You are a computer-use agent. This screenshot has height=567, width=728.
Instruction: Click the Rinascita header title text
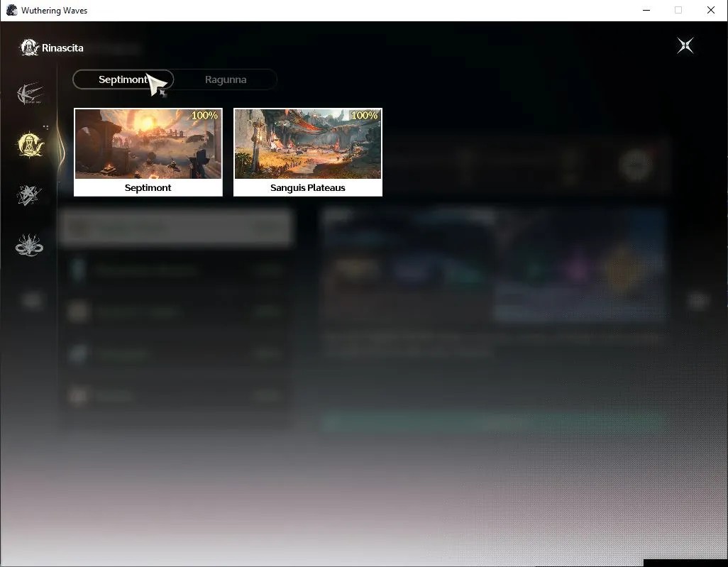coord(62,48)
